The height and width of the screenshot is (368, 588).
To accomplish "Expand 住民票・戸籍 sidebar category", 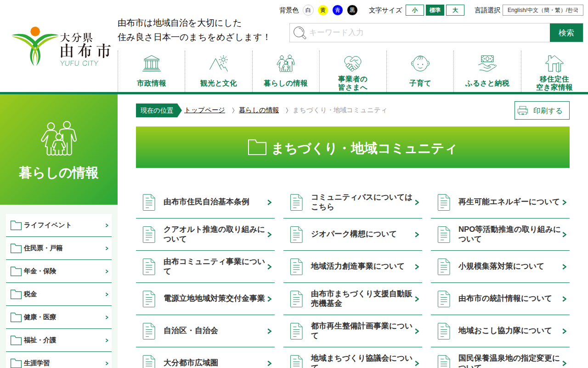I will [59, 248].
